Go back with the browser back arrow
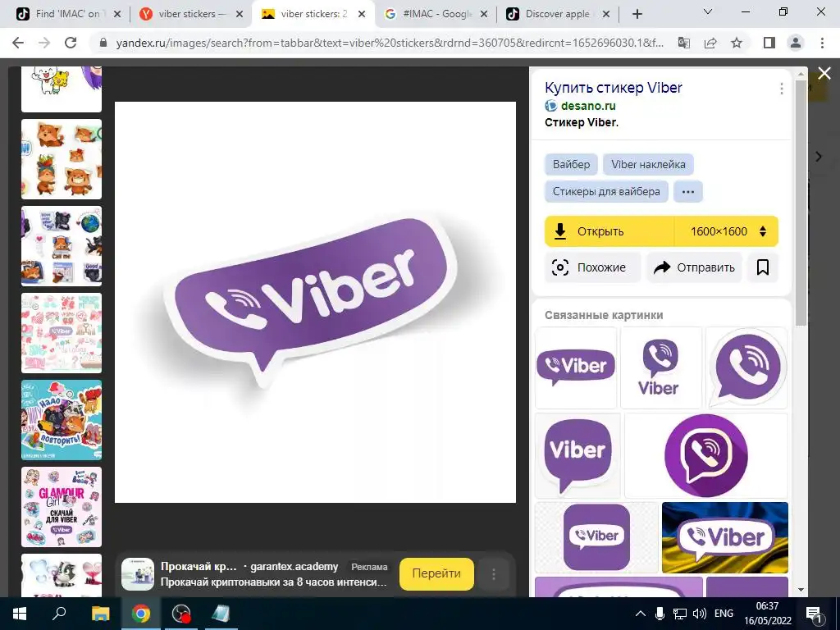The height and width of the screenshot is (630, 840). 18,43
